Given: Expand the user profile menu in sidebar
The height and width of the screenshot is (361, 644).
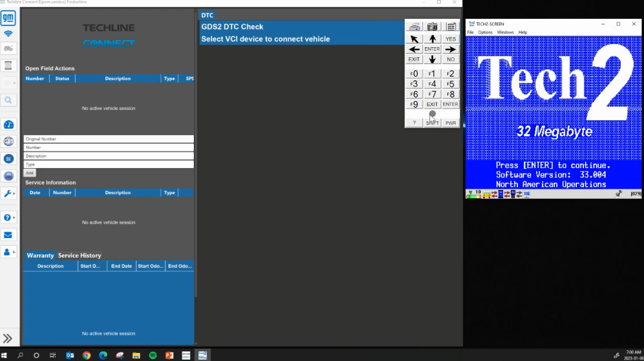Looking at the screenshot, I should point(8,252).
